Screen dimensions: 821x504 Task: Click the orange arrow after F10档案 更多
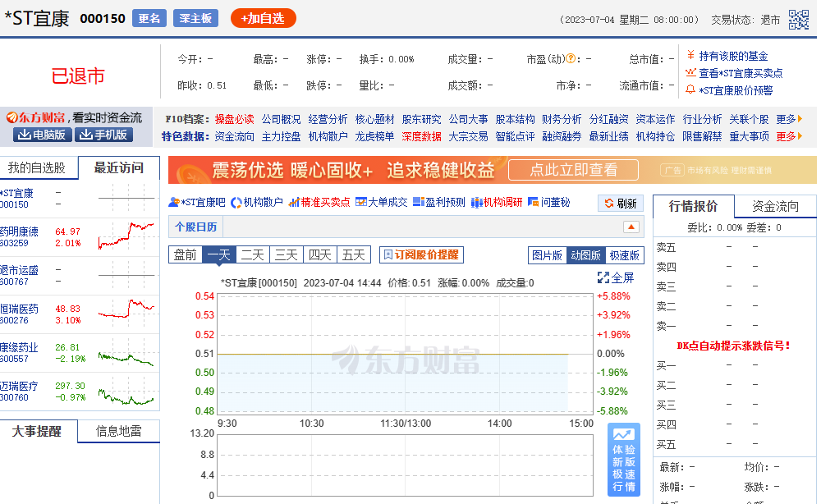click(800, 119)
